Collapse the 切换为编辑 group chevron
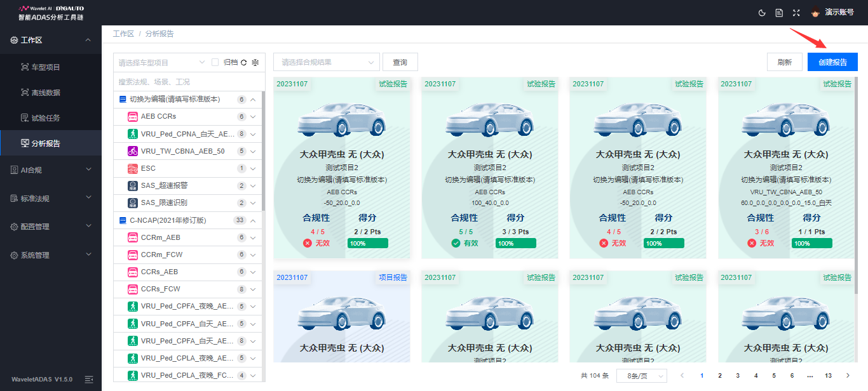 pyautogui.click(x=253, y=99)
